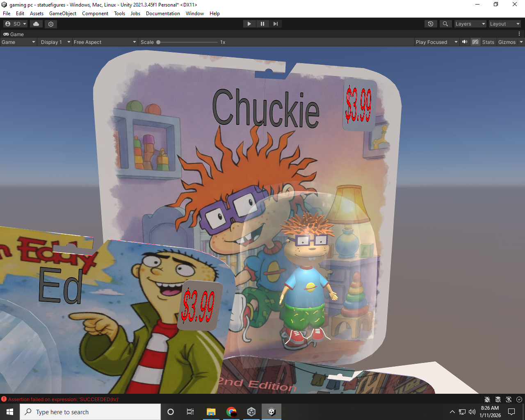Click the Ed $3.99 price tag
This screenshot has height=420, width=525.
(200, 306)
